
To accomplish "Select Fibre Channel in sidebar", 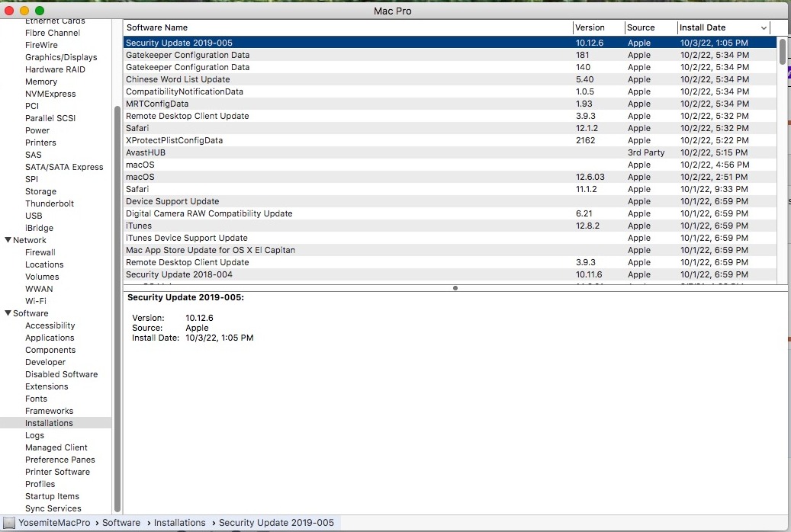I will 53,33.
